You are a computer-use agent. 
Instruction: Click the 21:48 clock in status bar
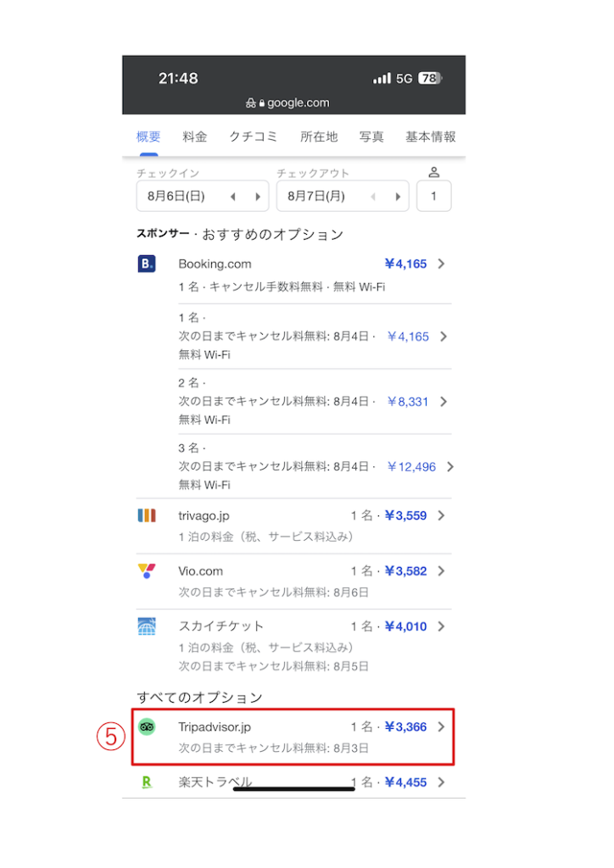[x=178, y=79]
